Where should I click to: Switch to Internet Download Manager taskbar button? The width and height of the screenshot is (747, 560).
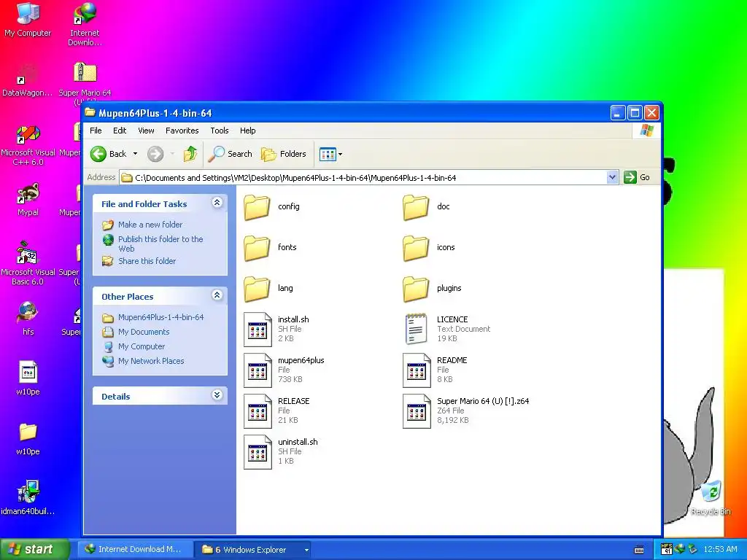click(x=133, y=550)
